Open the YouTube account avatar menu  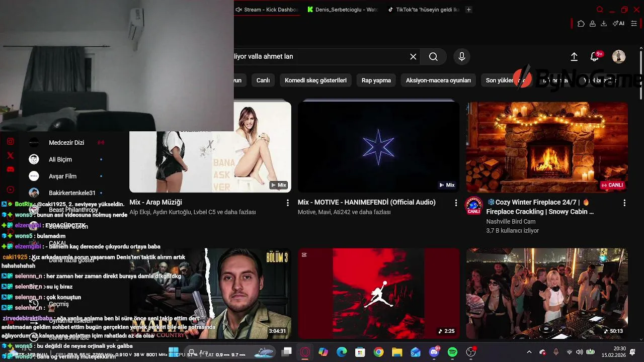pyautogui.click(x=619, y=57)
